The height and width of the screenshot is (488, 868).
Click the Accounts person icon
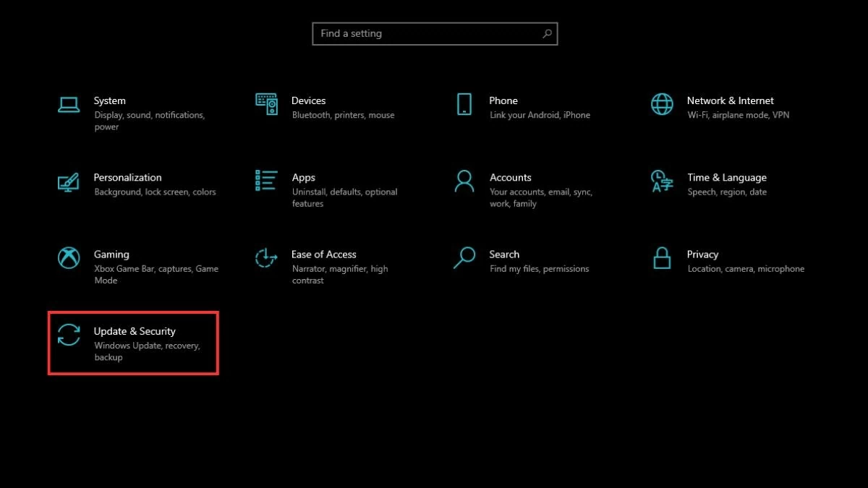click(x=464, y=181)
